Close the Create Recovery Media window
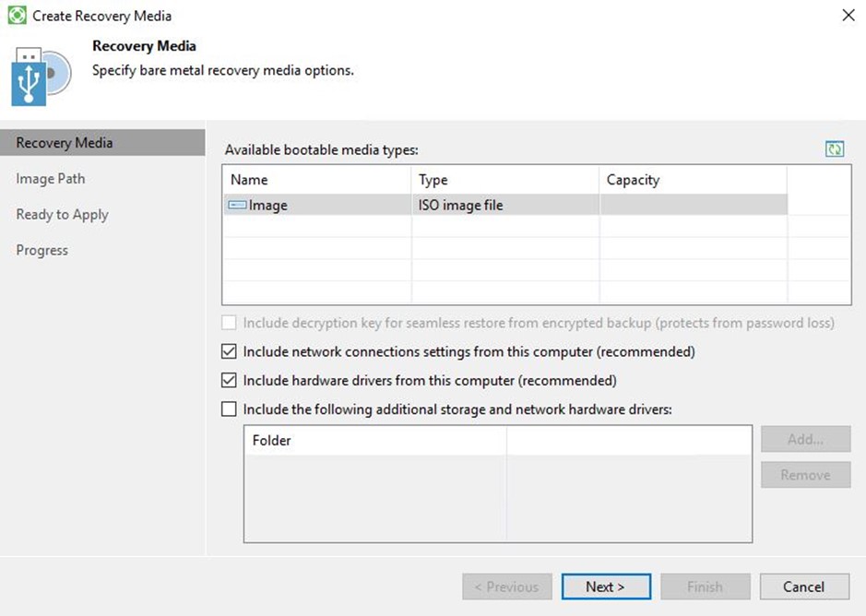 click(x=848, y=16)
